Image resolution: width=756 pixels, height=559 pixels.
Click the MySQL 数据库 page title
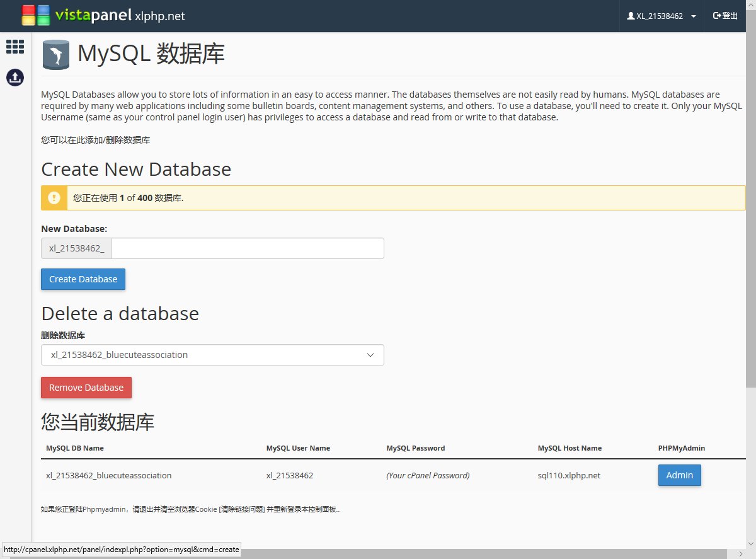coord(151,54)
